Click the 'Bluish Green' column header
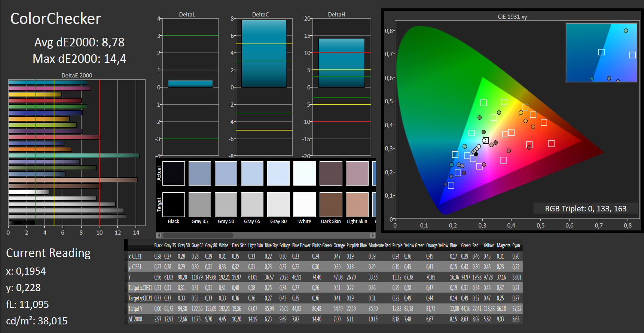 322,245
